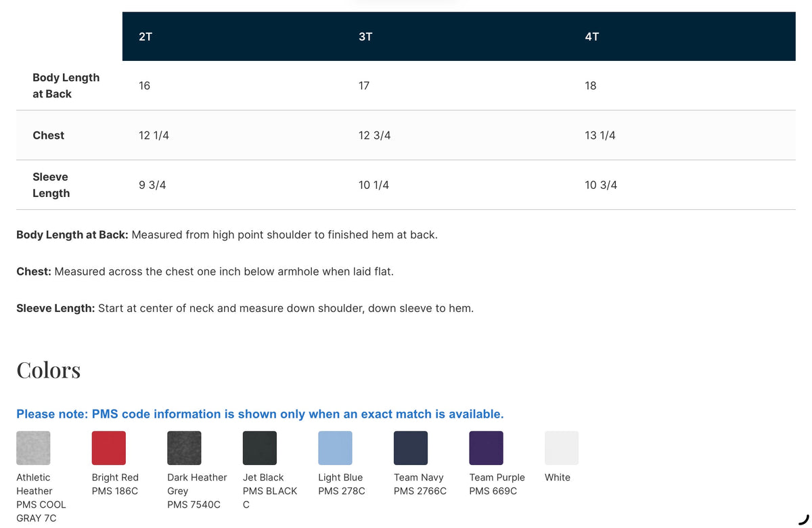This screenshot has height=528, width=812.
Task: Select the Athletic Heather color swatch
Action: pyautogui.click(x=33, y=448)
